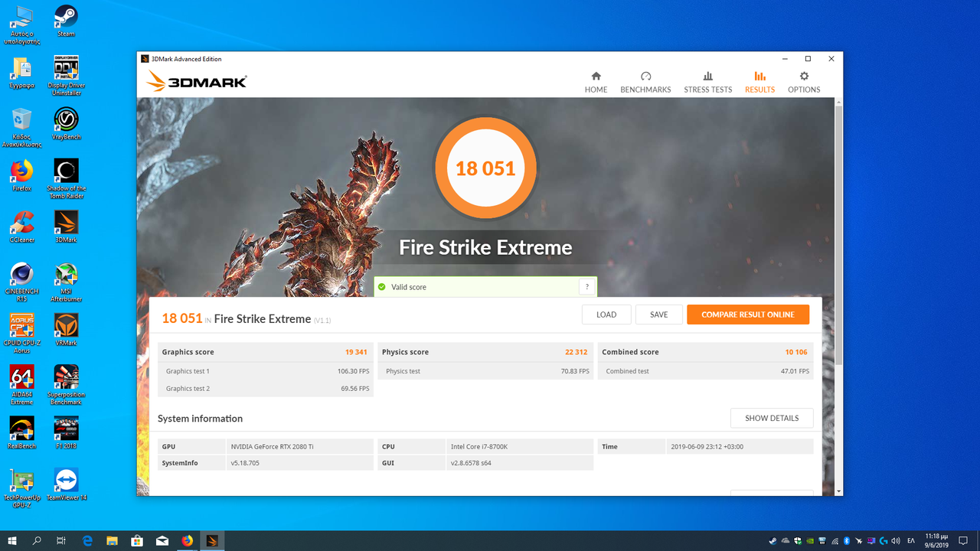
Task: Click Graphics test 2 FPS row
Action: pos(266,388)
